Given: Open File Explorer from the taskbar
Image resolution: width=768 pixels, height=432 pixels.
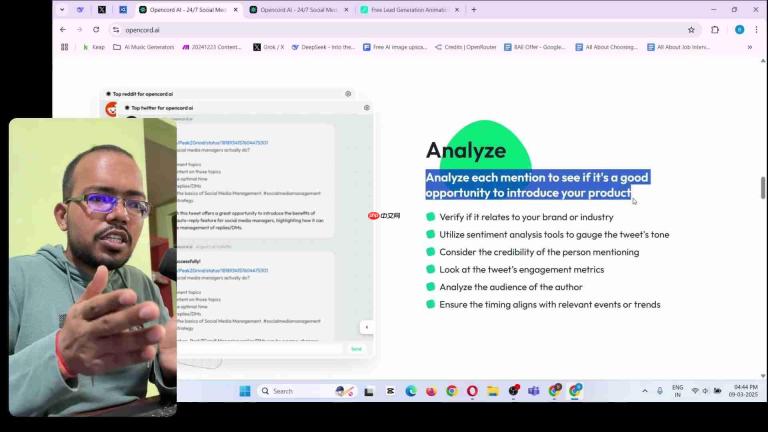Looking at the screenshot, I should pyautogui.click(x=493, y=391).
